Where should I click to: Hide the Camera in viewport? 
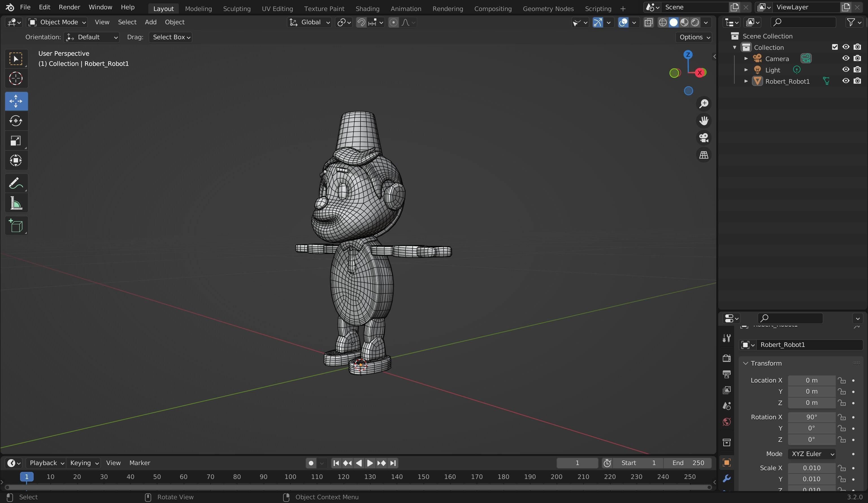tap(846, 58)
